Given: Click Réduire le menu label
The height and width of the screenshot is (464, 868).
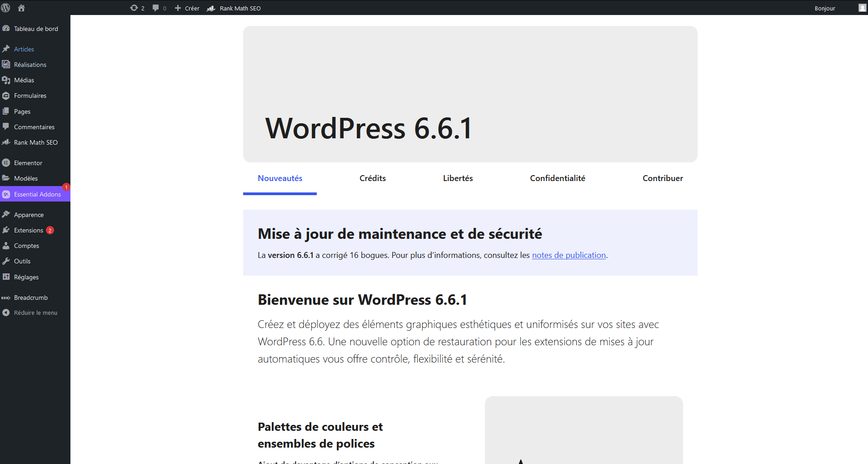Looking at the screenshot, I should (x=35, y=313).
